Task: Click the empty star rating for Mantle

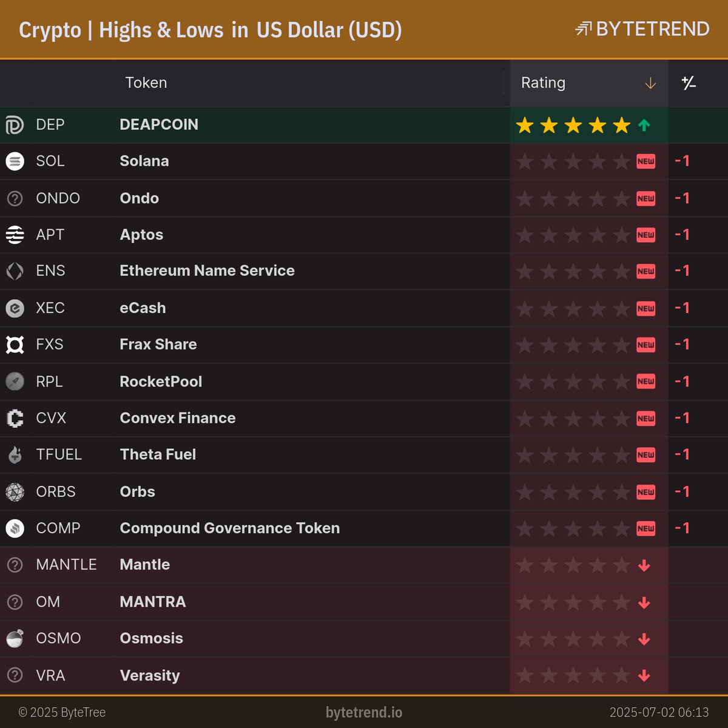Action: click(573, 565)
